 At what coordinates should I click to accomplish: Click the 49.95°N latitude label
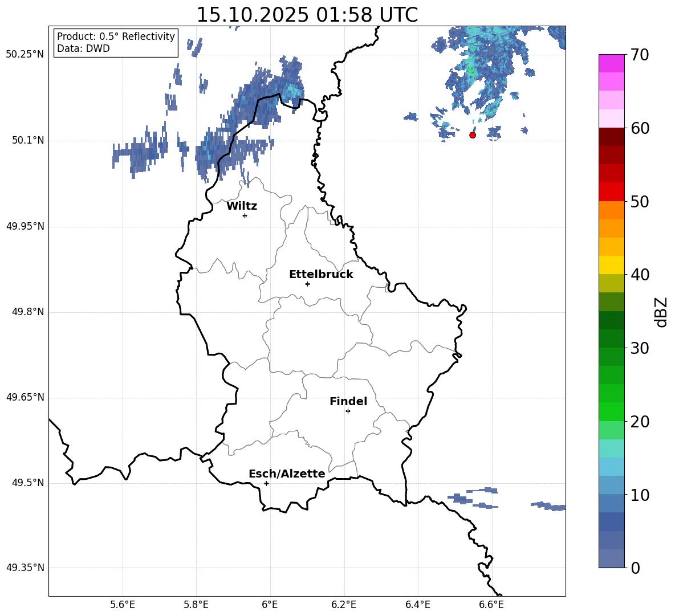pos(25,226)
